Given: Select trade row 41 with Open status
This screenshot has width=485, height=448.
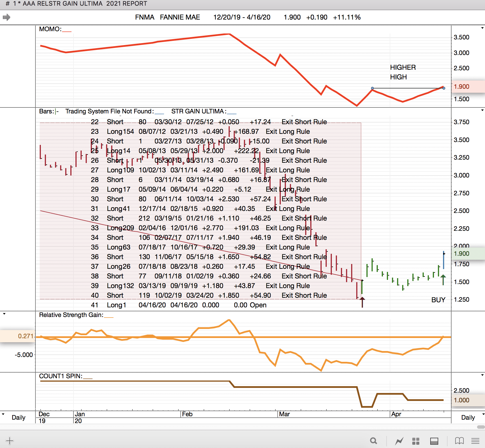Looking at the screenshot, I should pos(179,305).
